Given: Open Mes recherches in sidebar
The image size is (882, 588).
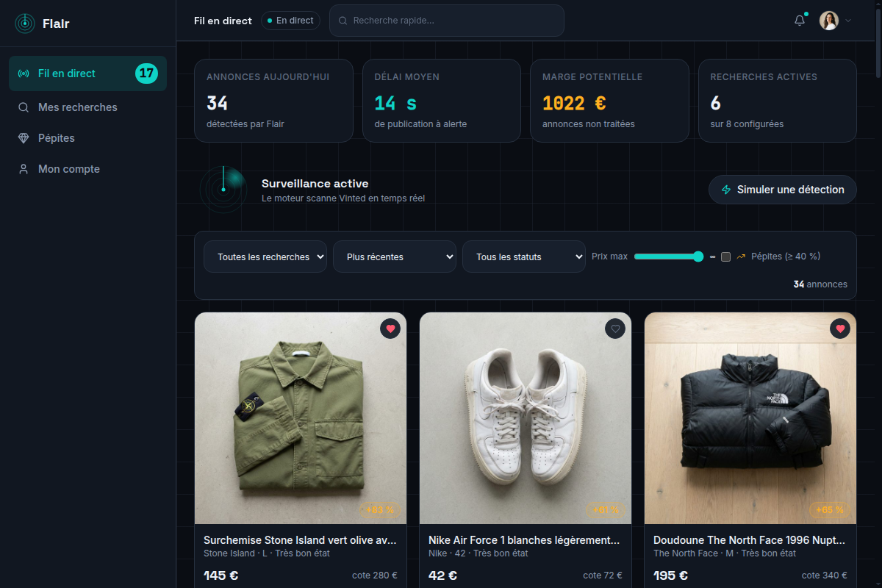Looking at the screenshot, I should tap(87, 107).
